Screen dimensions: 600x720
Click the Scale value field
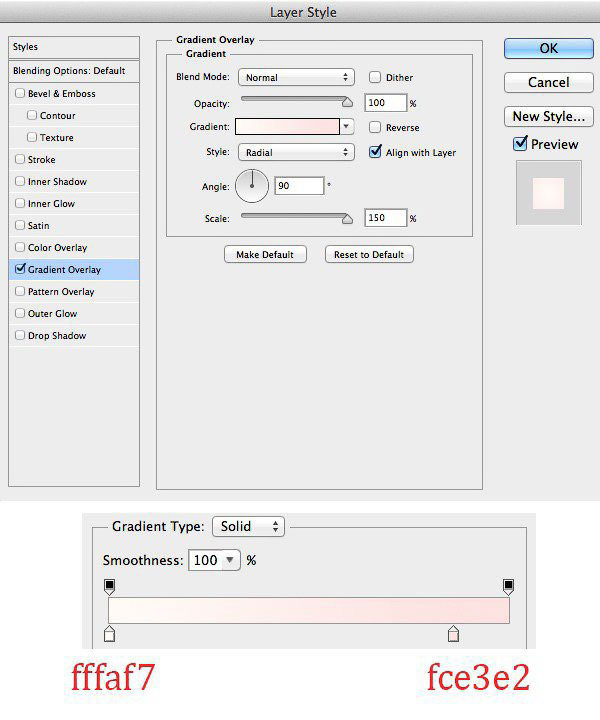pyautogui.click(x=385, y=218)
